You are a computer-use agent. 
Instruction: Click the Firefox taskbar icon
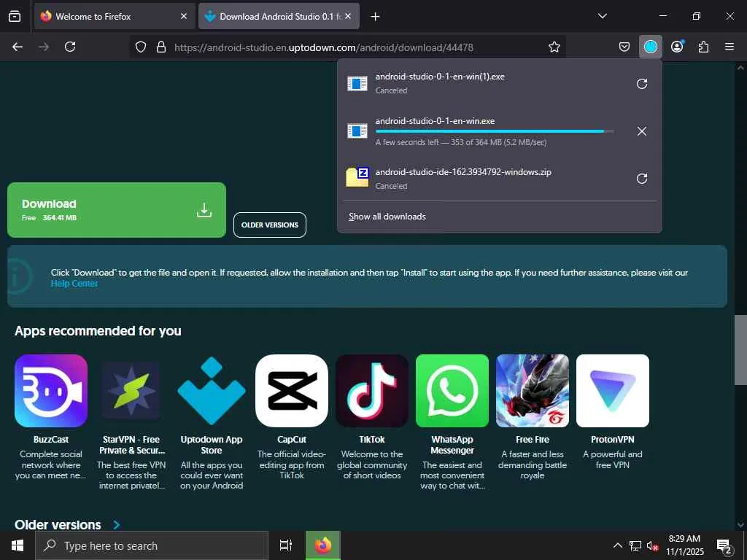point(323,545)
